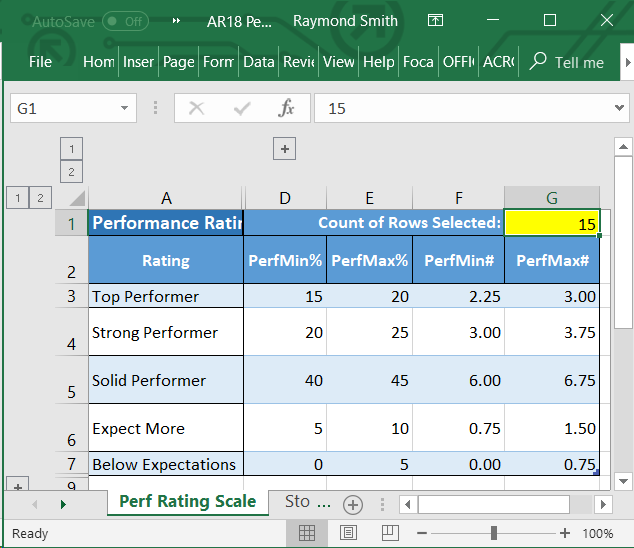Open the Foca ribbon tab
This screenshot has height=548, width=634.
418,62
